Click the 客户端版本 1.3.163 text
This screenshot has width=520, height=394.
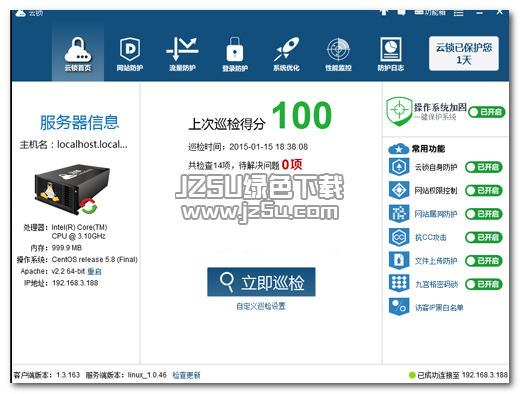[47, 375]
